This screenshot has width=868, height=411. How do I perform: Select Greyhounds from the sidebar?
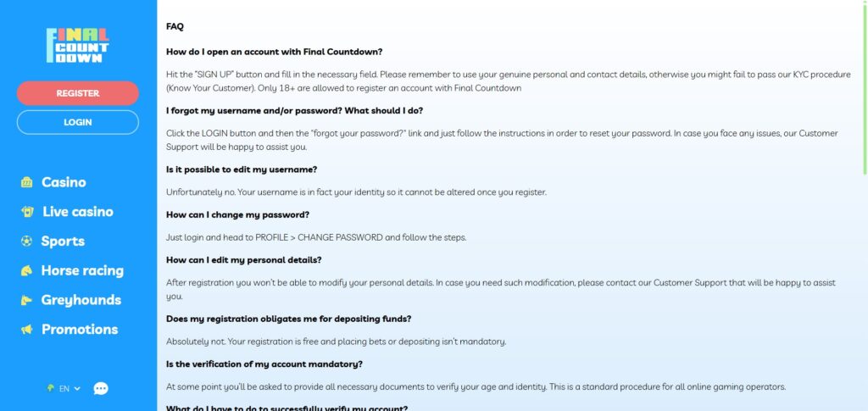coord(81,300)
